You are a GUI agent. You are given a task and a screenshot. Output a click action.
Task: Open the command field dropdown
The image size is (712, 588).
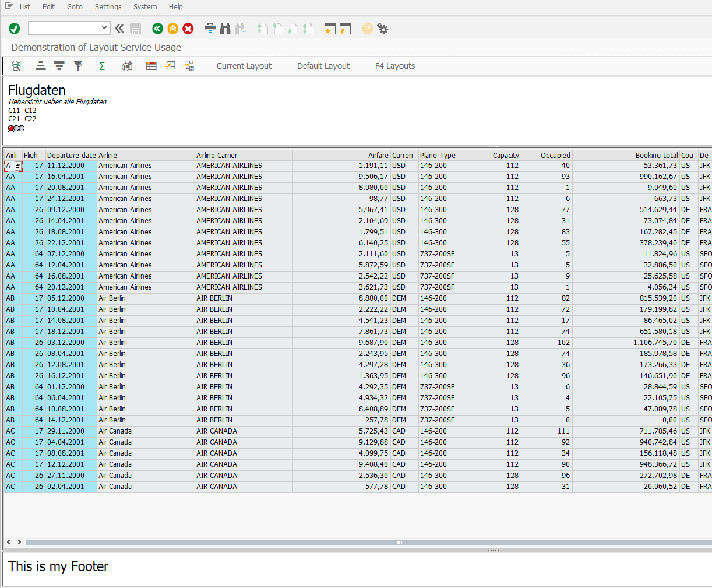pos(104,28)
